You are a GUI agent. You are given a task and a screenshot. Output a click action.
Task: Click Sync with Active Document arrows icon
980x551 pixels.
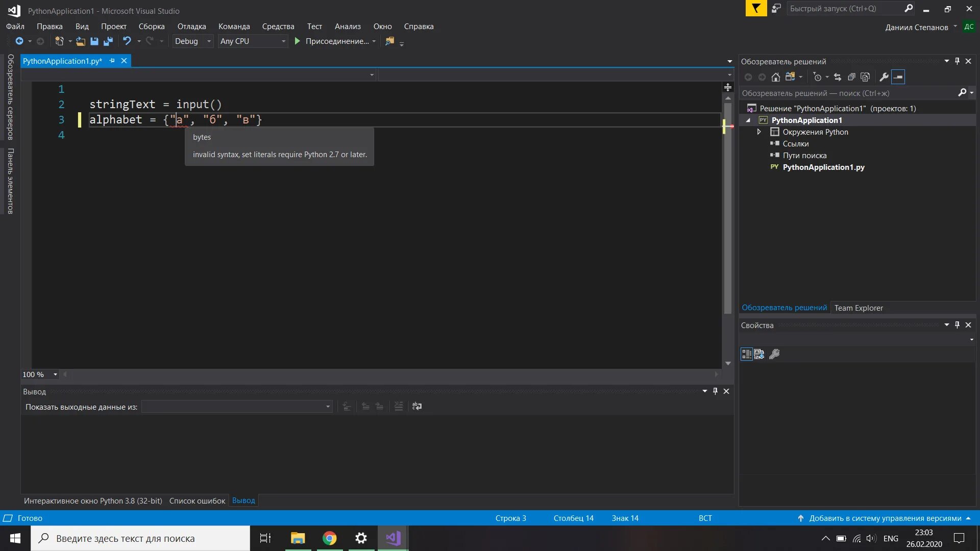click(x=838, y=77)
